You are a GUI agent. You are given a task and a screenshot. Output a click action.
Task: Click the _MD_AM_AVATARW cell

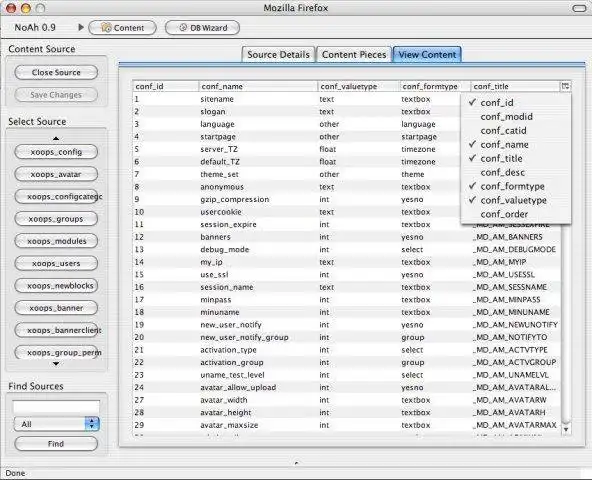[510, 400]
